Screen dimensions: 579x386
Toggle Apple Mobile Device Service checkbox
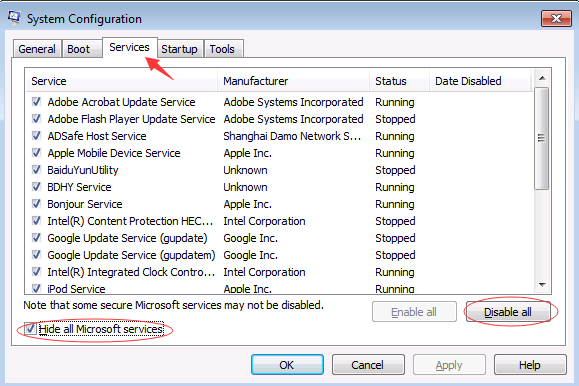[x=36, y=153]
